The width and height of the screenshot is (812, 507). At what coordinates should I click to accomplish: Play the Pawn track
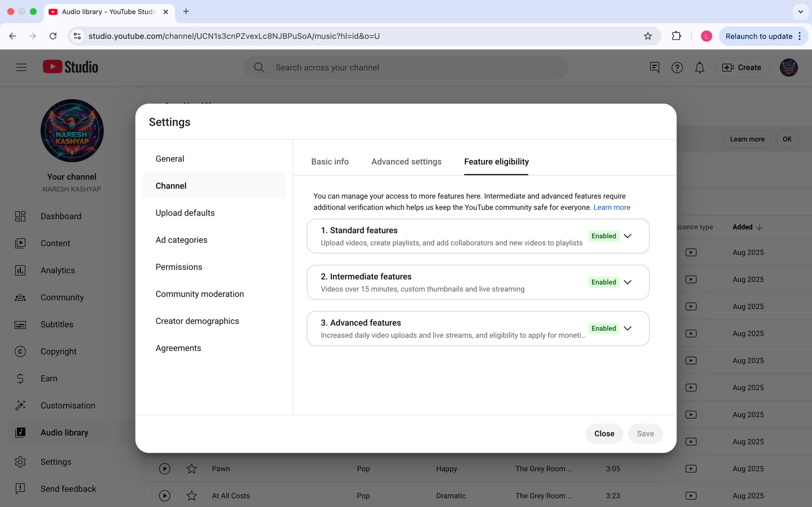click(x=164, y=468)
